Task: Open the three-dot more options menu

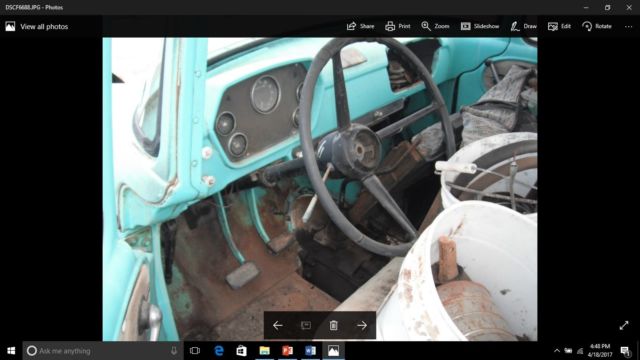Action: point(628,27)
